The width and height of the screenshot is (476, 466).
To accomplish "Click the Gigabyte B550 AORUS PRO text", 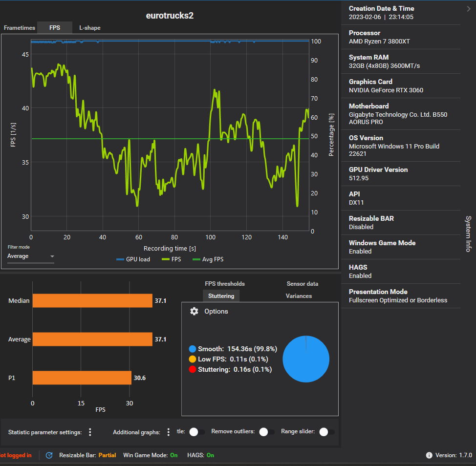I will pyautogui.click(x=398, y=118).
